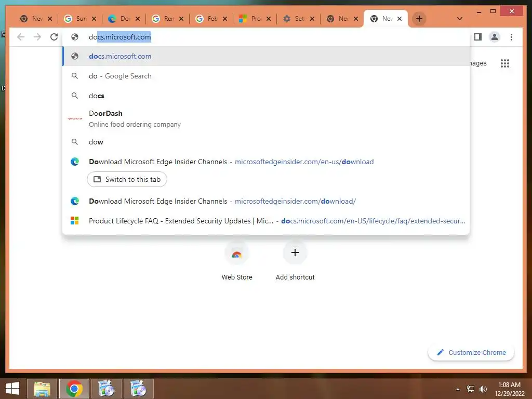The height and width of the screenshot is (399, 532).
Task: Click the volume speaker tray icon
Action: [x=483, y=389]
